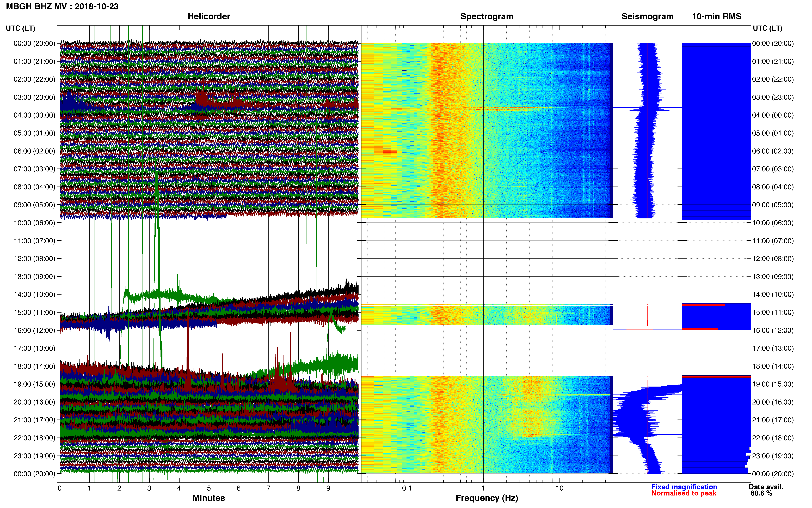
Task: Click the 'Data avail.' label
Action: click(x=766, y=487)
